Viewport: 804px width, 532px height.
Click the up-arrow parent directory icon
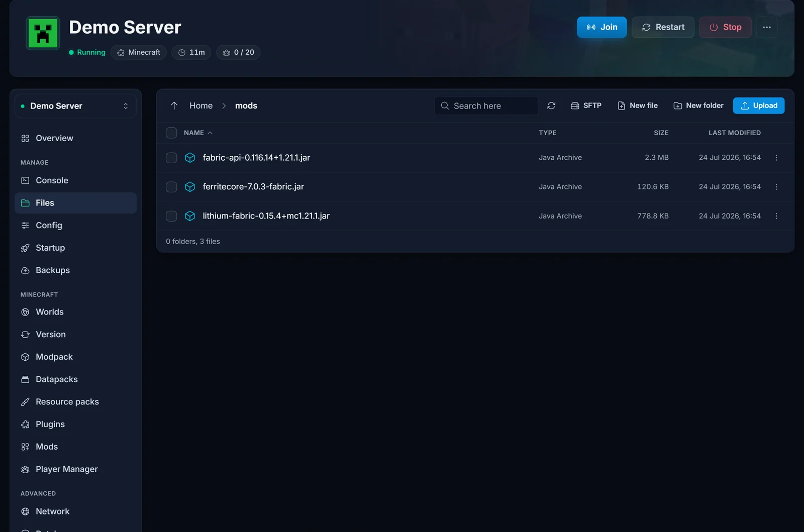click(x=174, y=105)
